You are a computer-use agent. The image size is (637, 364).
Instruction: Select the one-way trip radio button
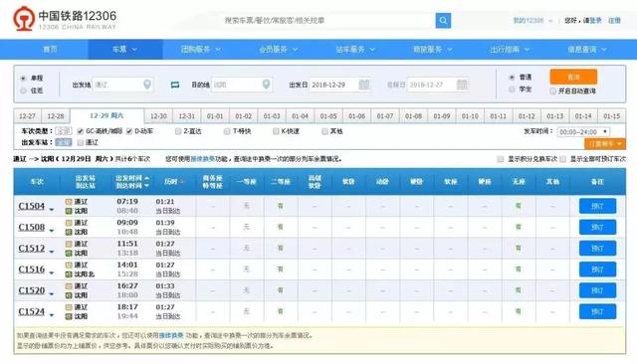pyautogui.click(x=23, y=78)
